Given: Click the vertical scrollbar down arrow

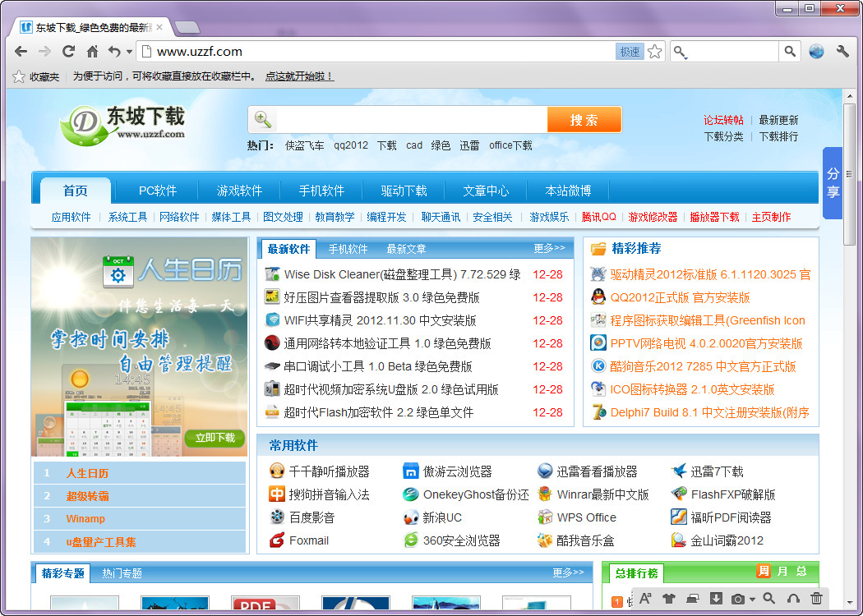Looking at the screenshot, I should click(x=849, y=603).
